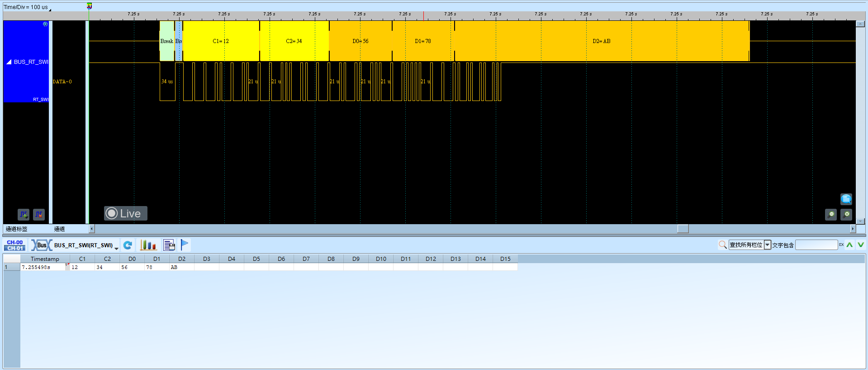The width and height of the screenshot is (868, 370).
Task: Click the CH-00/CH-01 channel selector icon
Action: click(x=15, y=245)
